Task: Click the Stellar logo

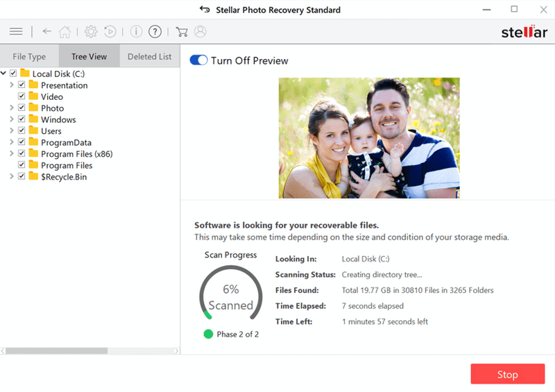Action: point(524,32)
